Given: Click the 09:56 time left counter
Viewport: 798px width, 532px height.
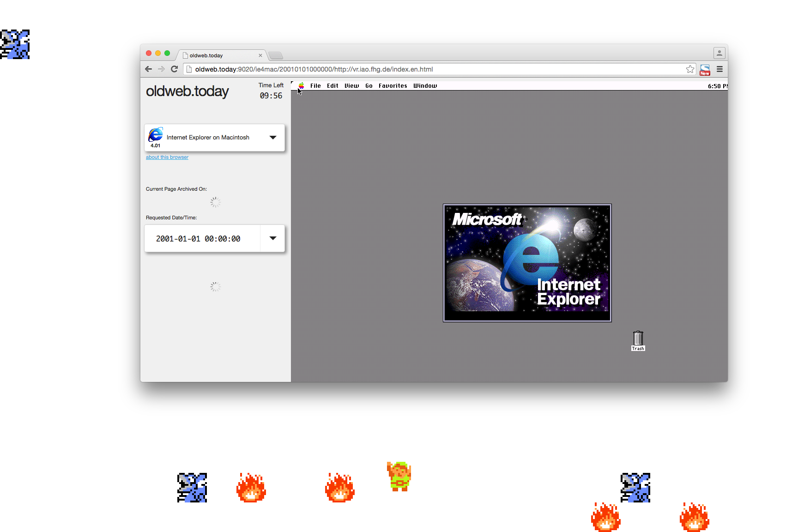Looking at the screenshot, I should point(271,96).
